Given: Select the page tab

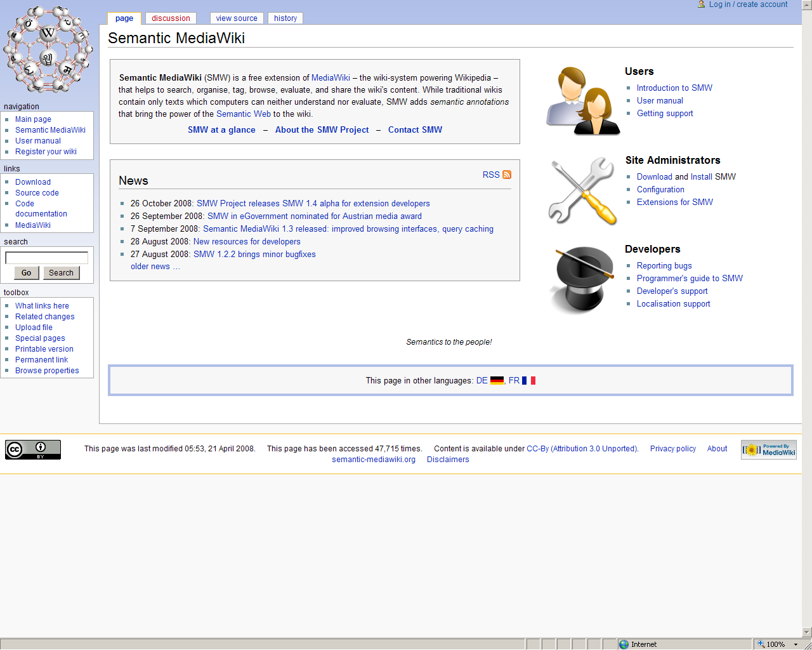Looking at the screenshot, I should (x=124, y=18).
